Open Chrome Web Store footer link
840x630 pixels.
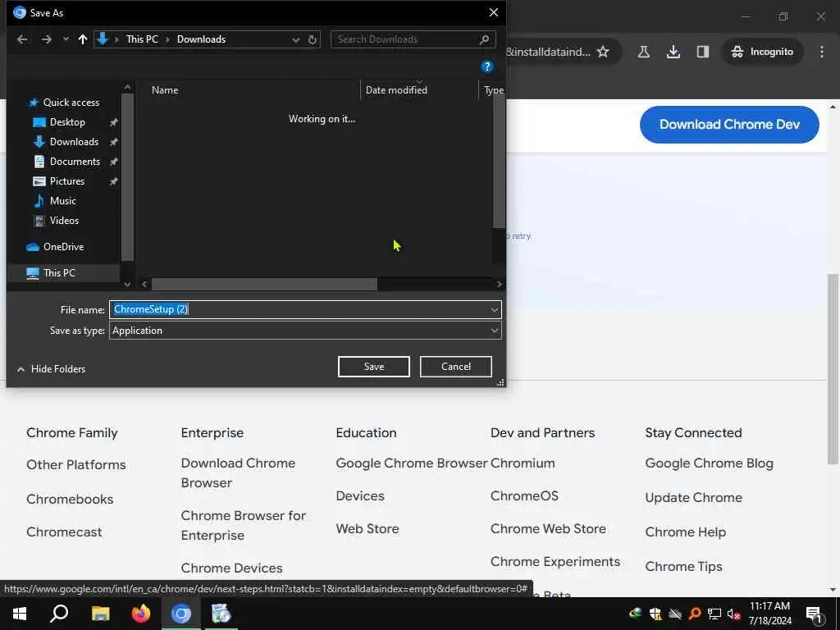pos(548,529)
